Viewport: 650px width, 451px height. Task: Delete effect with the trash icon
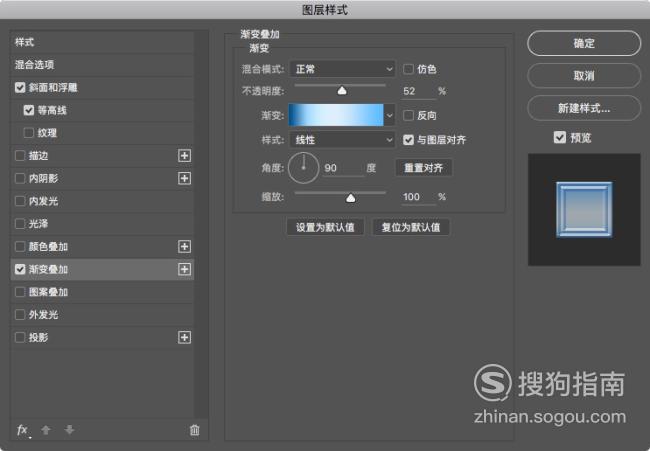tap(194, 430)
